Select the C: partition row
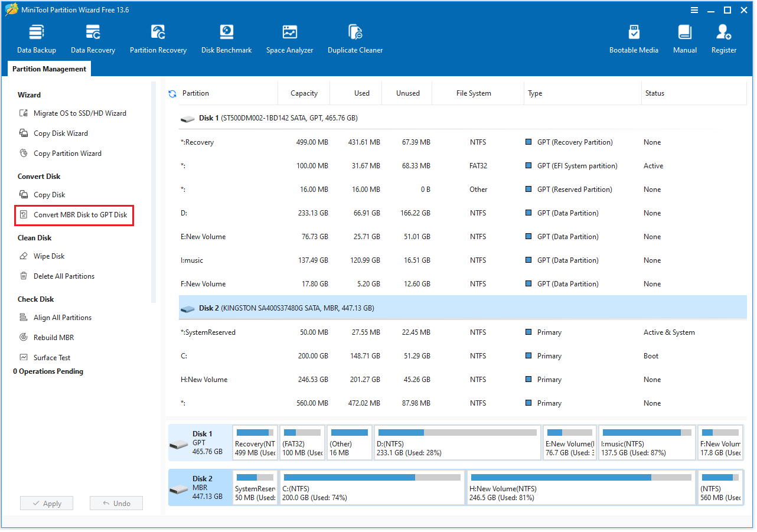 [x=463, y=356]
